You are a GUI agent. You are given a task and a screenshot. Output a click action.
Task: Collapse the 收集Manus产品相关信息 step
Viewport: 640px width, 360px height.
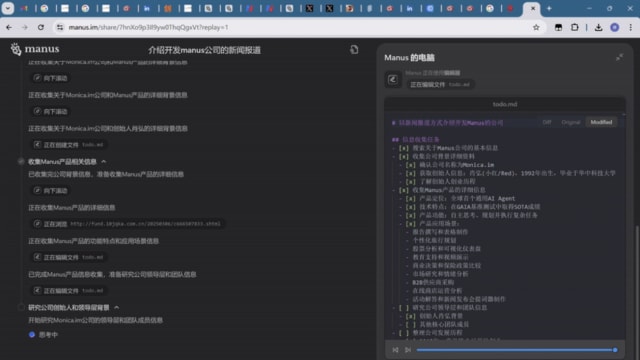click(104, 162)
